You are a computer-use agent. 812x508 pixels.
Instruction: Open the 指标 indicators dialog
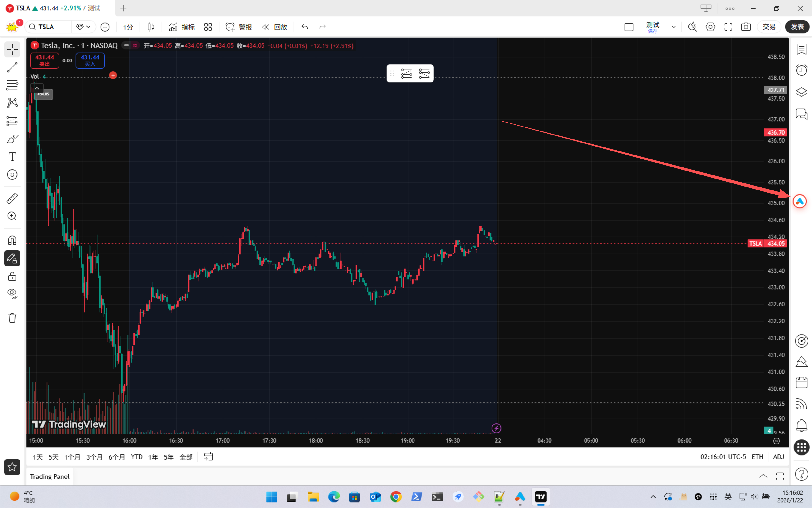click(x=182, y=27)
